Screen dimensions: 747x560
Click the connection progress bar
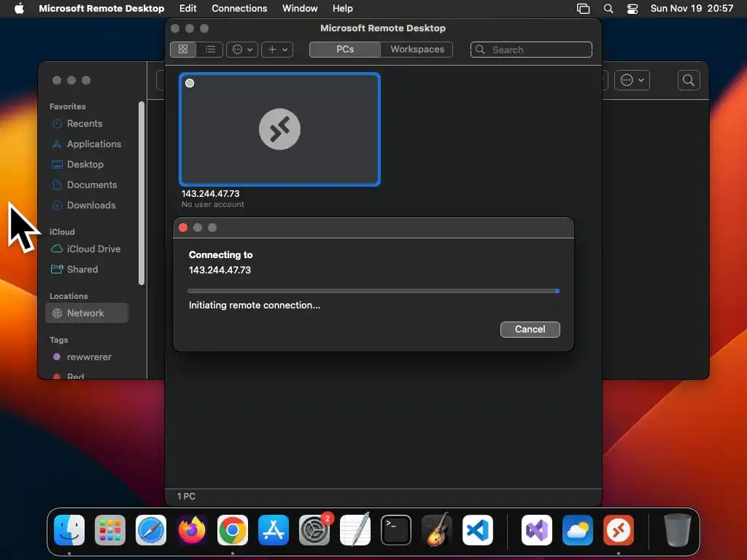point(373,290)
